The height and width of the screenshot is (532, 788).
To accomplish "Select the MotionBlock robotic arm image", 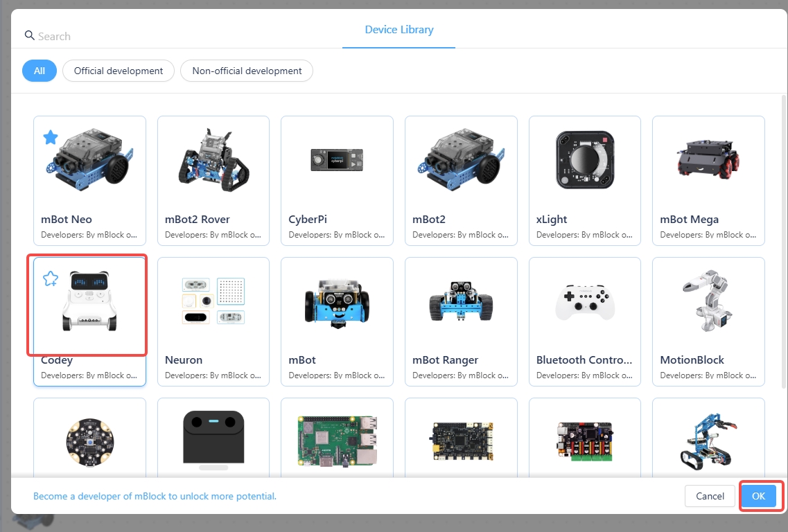I will 708,301.
